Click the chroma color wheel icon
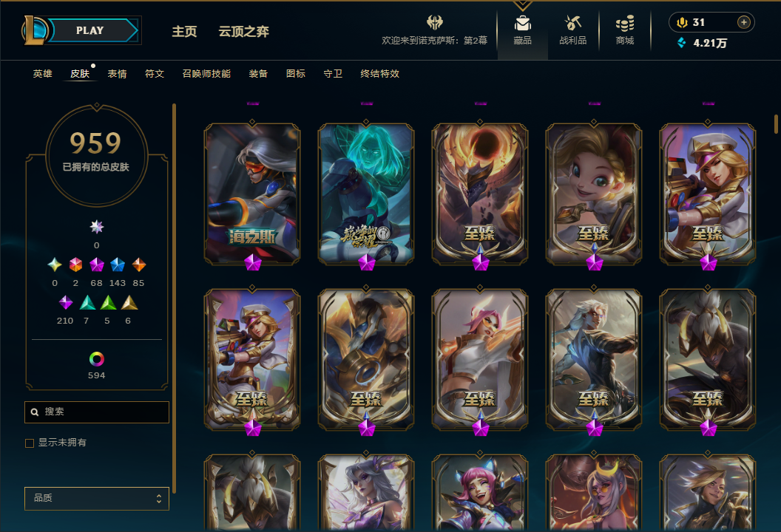Viewport: 781px width, 532px height. coord(97,359)
